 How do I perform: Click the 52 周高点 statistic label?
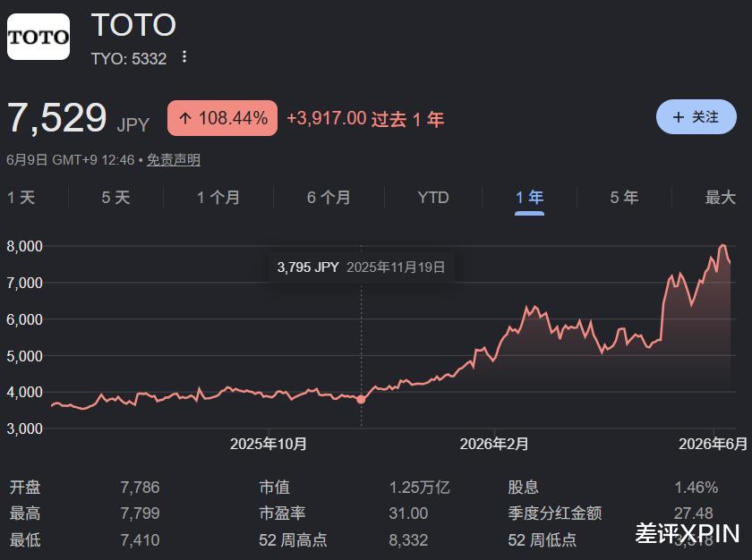(293, 540)
